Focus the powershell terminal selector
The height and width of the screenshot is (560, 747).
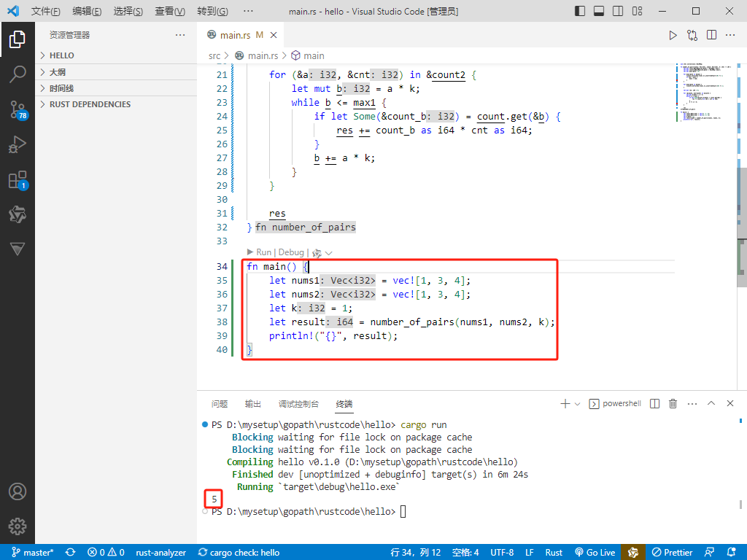pyautogui.click(x=615, y=404)
